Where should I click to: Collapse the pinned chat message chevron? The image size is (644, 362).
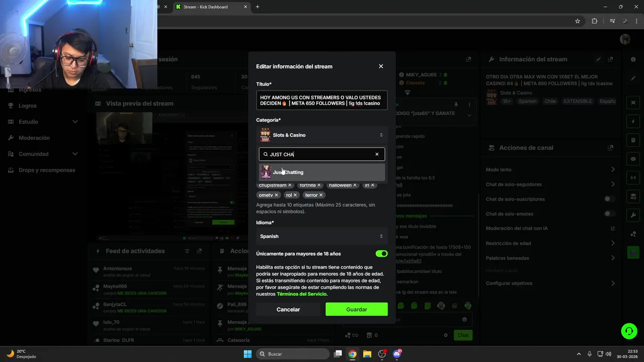[469, 115]
